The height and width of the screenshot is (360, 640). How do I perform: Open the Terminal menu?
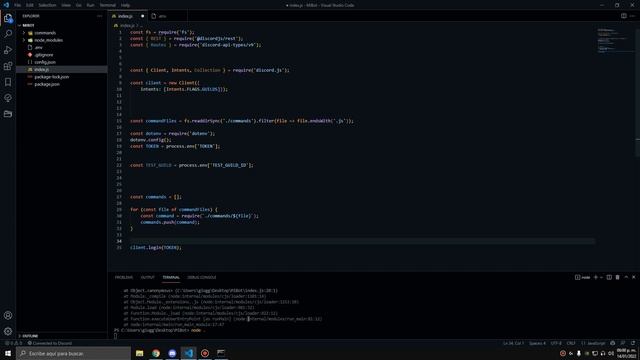tap(108, 5)
